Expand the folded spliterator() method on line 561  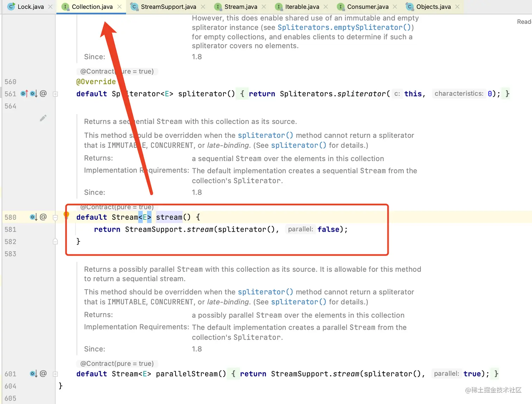[x=55, y=94]
